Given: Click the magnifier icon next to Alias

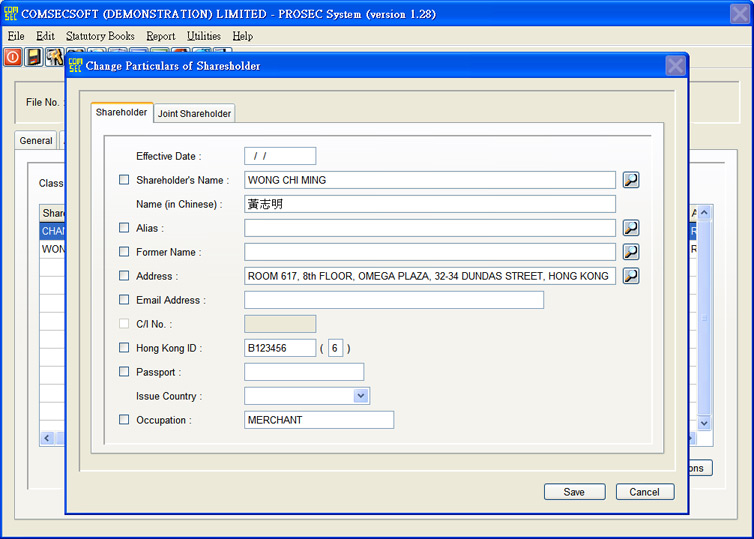Looking at the screenshot, I should coord(631,228).
